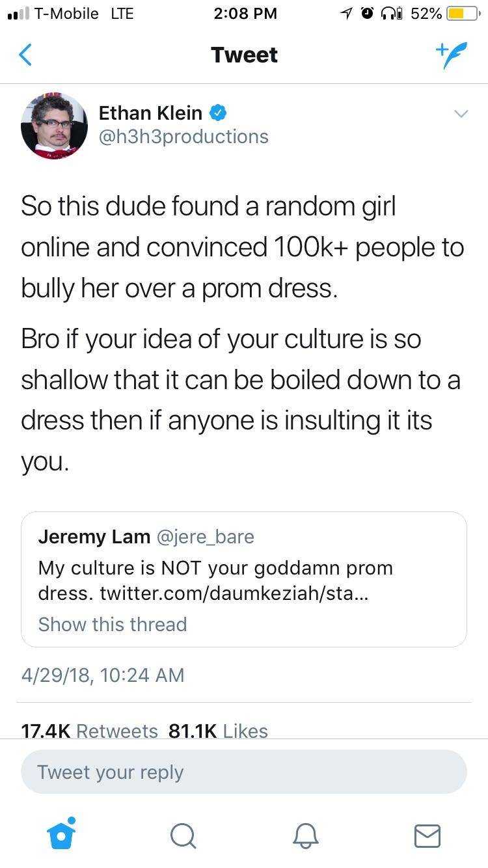Open the @h3h3productions handle
The height and width of the screenshot is (868, 488).
point(183,136)
